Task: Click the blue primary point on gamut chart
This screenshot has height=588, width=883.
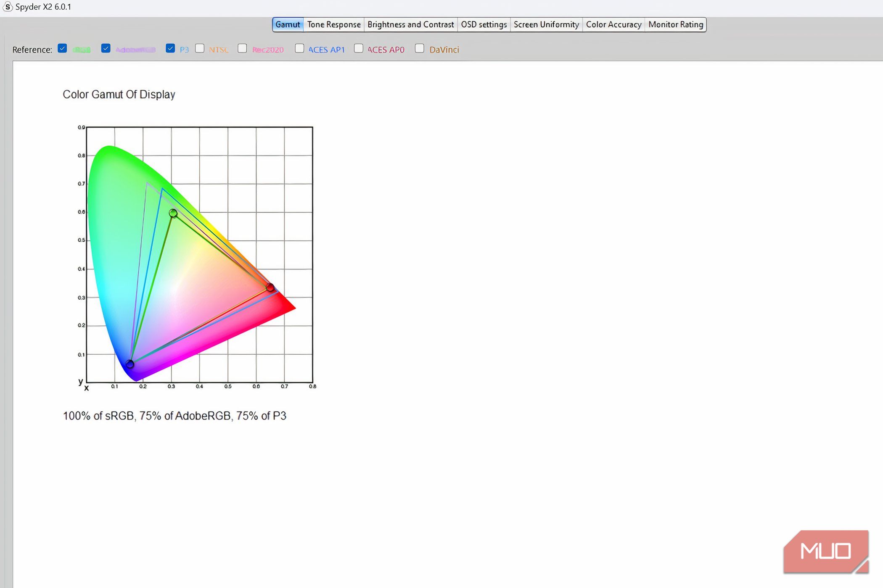Action: pos(130,364)
